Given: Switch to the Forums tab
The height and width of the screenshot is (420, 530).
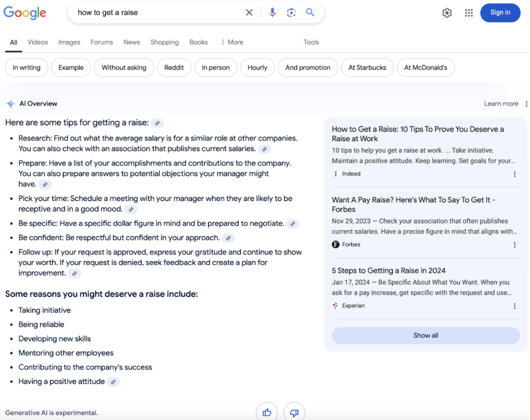Looking at the screenshot, I should coord(102,42).
